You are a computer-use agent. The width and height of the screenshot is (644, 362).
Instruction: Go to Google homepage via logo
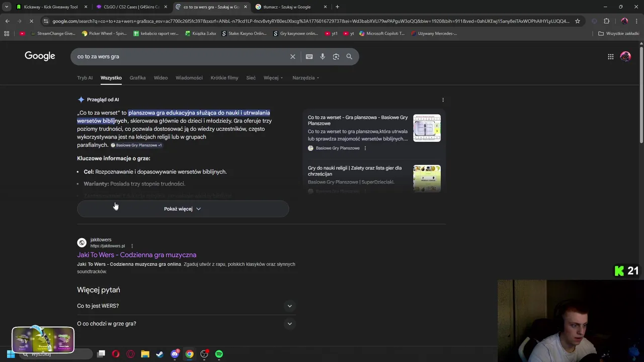[x=40, y=56]
